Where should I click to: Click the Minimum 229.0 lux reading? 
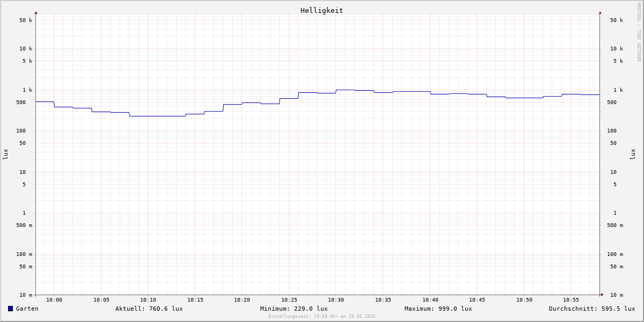click(294, 309)
